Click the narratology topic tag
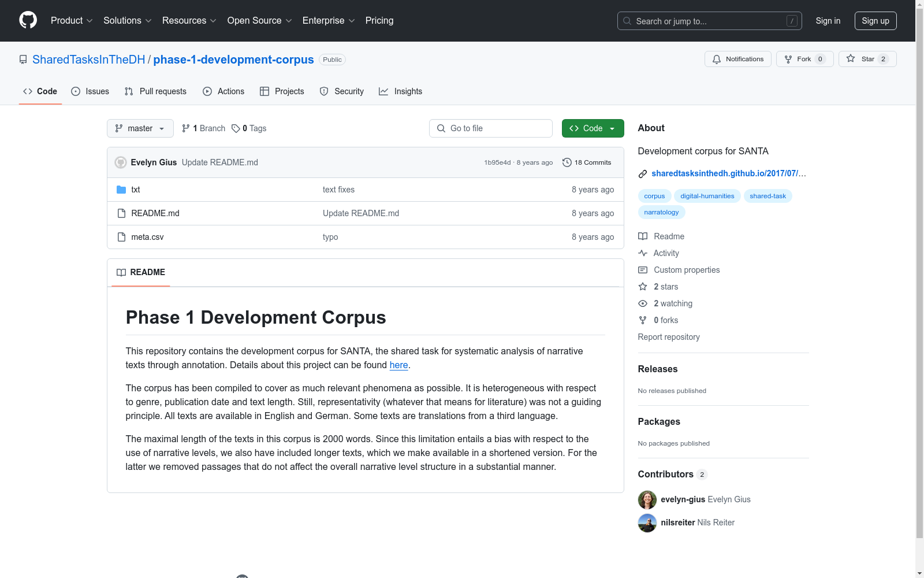This screenshot has width=924, height=578. tap(662, 212)
